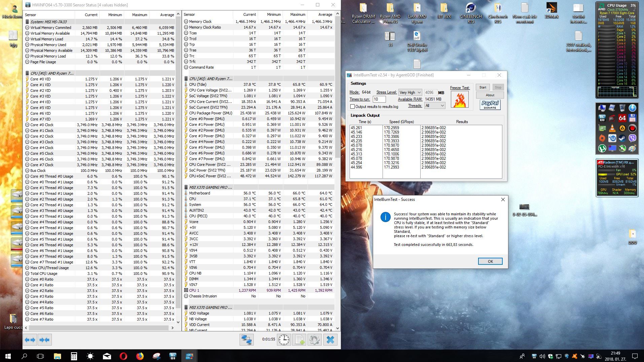Open Viber icon in launcher gadget
The width and height of the screenshot is (644, 362).
pos(633,138)
